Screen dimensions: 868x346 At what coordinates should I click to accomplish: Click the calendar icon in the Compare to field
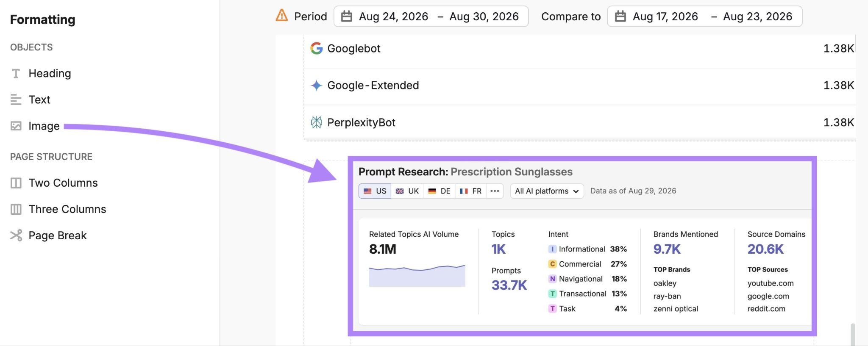[x=620, y=17]
